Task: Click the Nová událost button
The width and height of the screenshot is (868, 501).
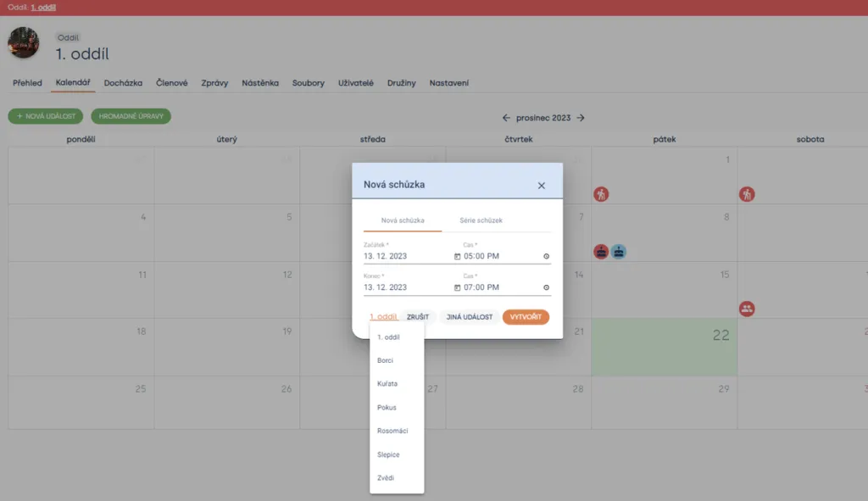Action: click(46, 116)
